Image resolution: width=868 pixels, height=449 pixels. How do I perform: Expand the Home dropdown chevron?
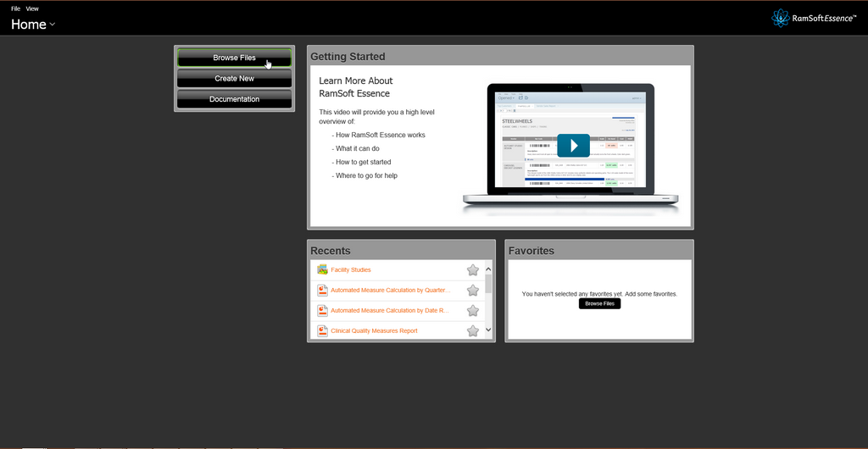[x=53, y=25]
